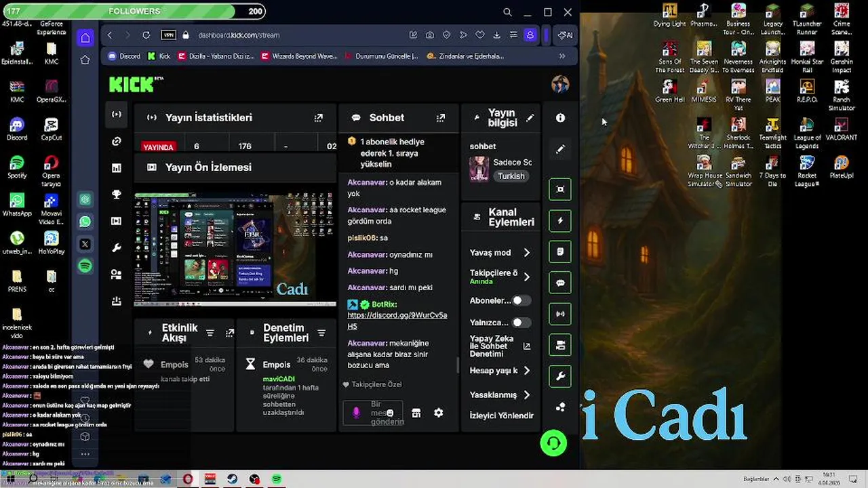Image resolution: width=868 pixels, height=488 pixels.
Task: Click the chat bubble icon in right toolbar
Action: point(560,283)
